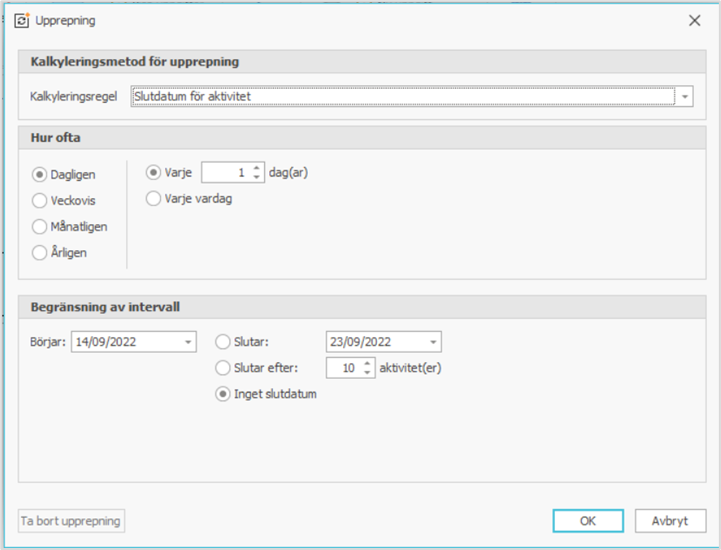
Task: Open the Börjar start date picker
Action: coord(189,342)
